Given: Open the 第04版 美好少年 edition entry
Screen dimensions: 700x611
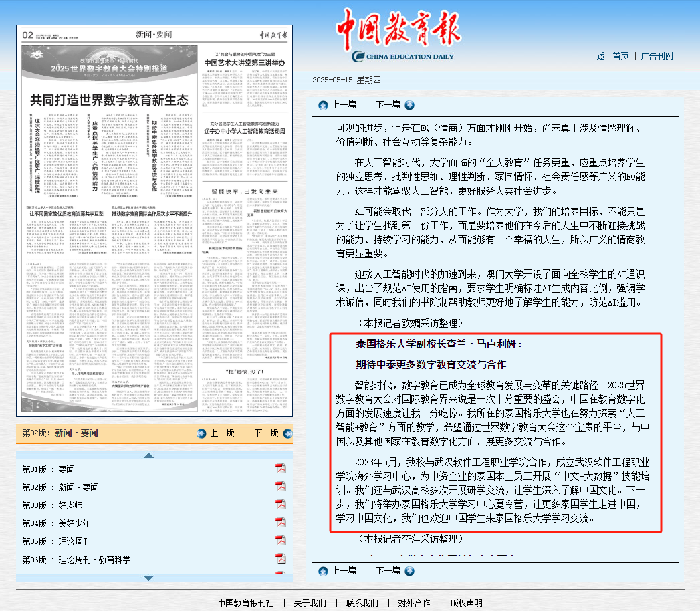Looking at the screenshot, I should pyautogui.click(x=74, y=522).
